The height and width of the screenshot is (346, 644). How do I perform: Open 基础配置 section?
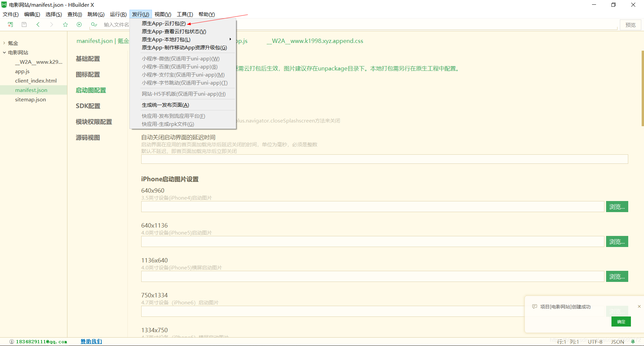[88, 59]
